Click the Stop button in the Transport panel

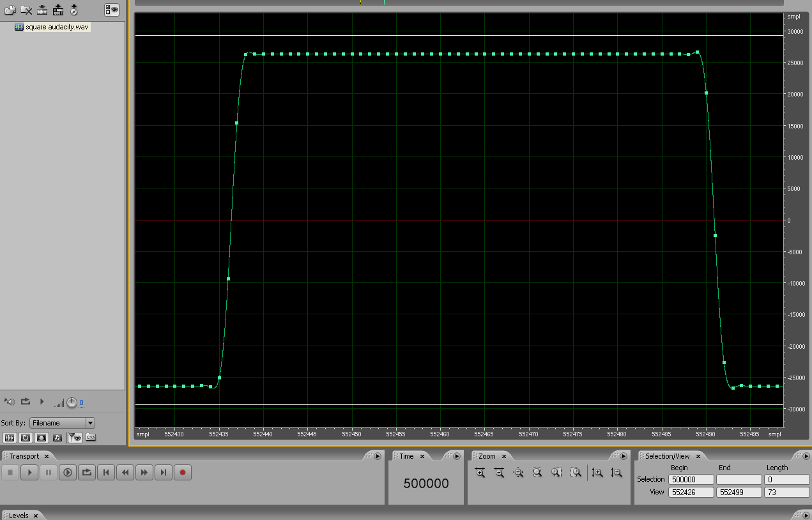point(10,473)
